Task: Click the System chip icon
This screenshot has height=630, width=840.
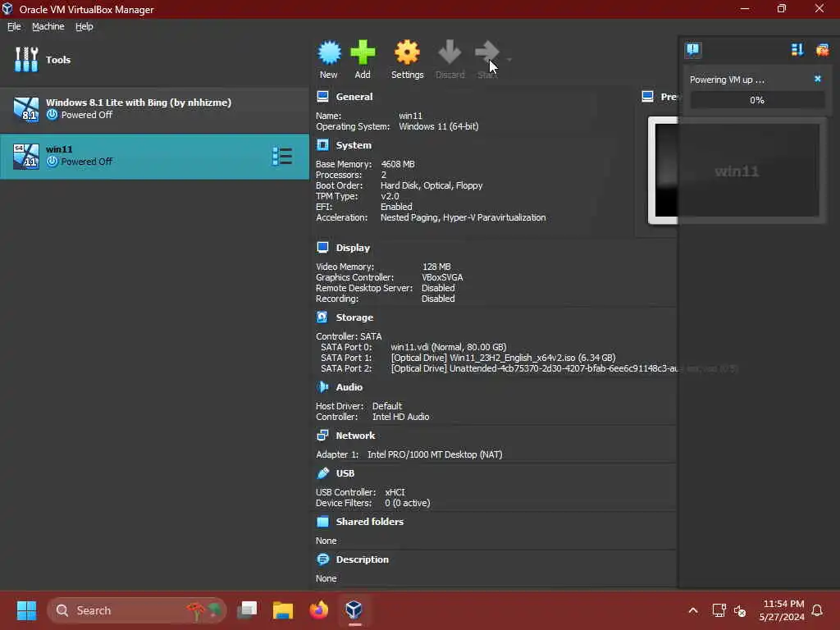Action: 322,144
